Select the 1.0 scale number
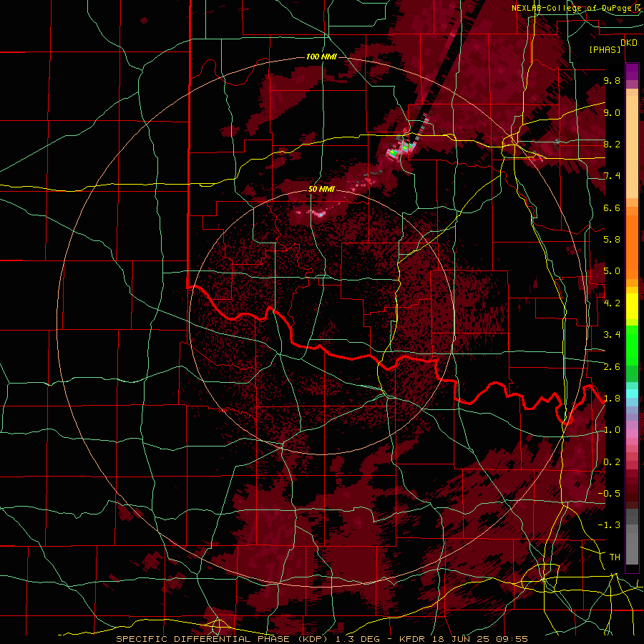644x644 pixels. click(612, 430)
